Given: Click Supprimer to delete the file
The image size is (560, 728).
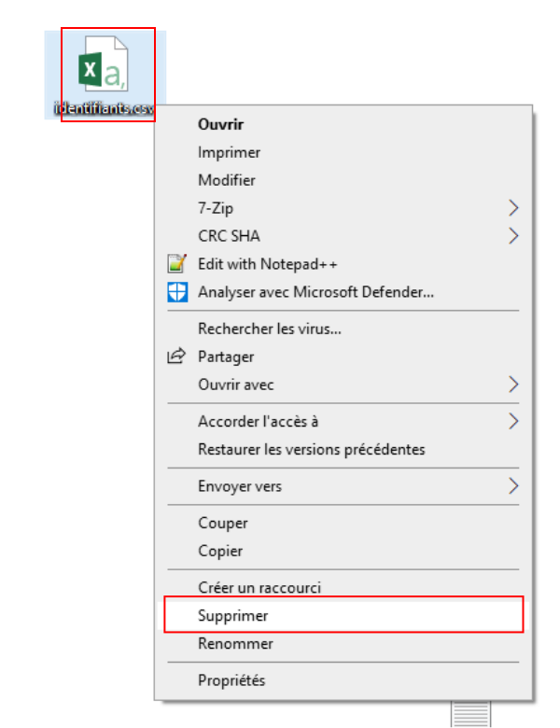Looking at the screenshot, I should (x=343, y=616).
